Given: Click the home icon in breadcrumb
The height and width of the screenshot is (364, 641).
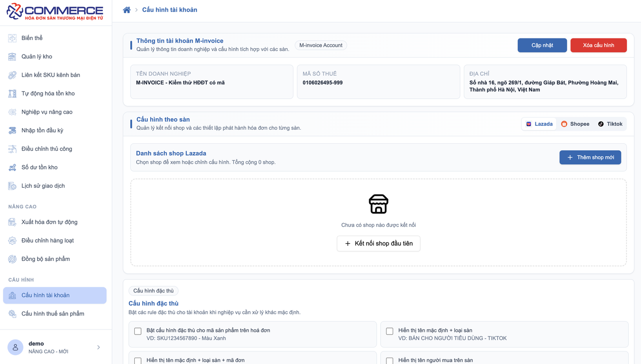Looking at the screenshot, I should click(x=127, y=10).
